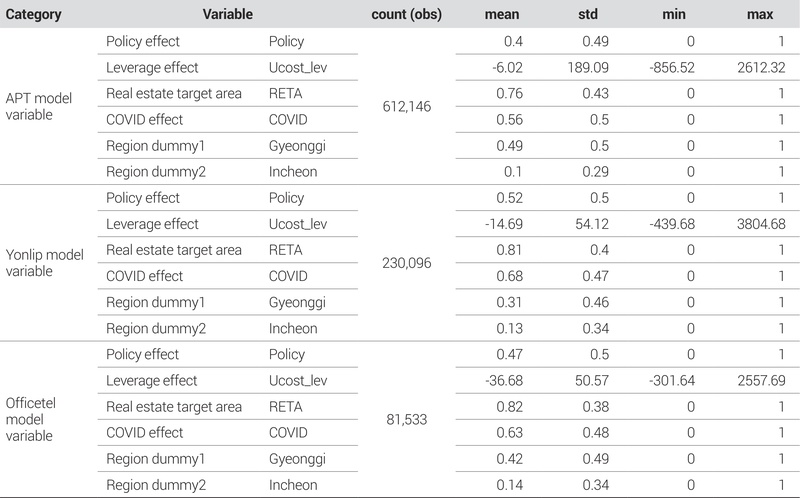Image resolution: width=800 pixels, height=498 pixels.
Task: Select the max value 2612.32
Action: pos(758,68)
